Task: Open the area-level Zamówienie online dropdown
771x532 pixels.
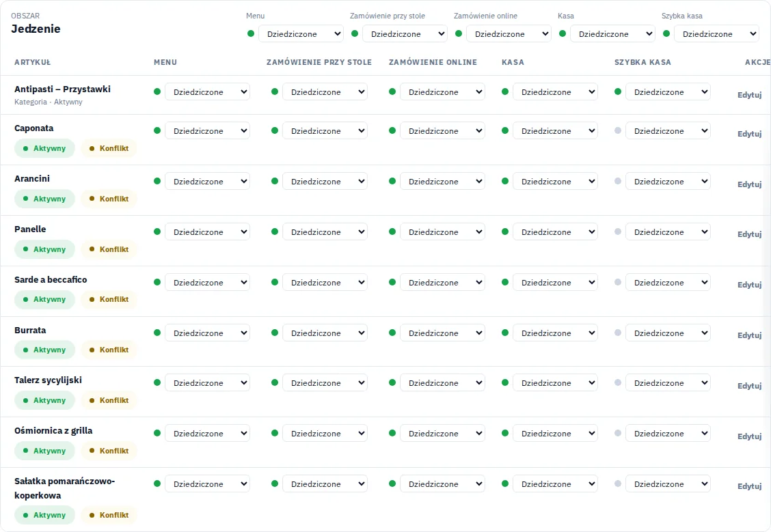Action: 509,34
